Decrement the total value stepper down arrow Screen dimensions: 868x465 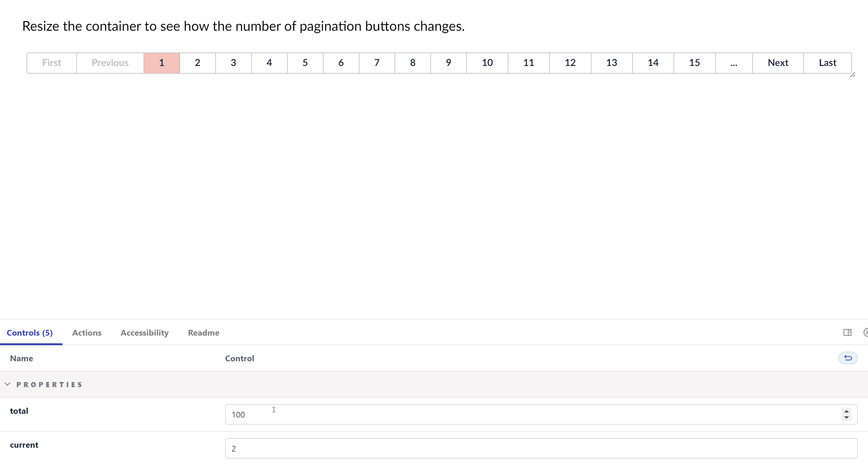click(847, 418)
